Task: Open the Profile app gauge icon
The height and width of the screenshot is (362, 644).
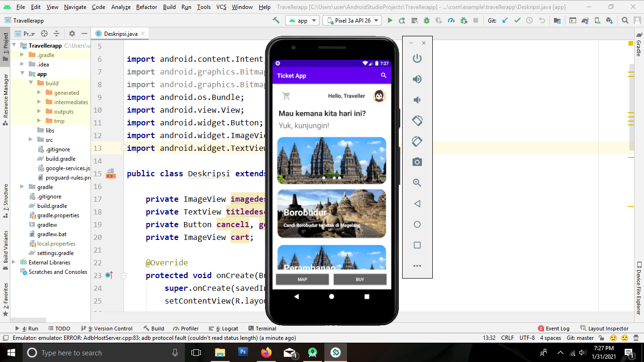Action: click(x=451, y=20)
